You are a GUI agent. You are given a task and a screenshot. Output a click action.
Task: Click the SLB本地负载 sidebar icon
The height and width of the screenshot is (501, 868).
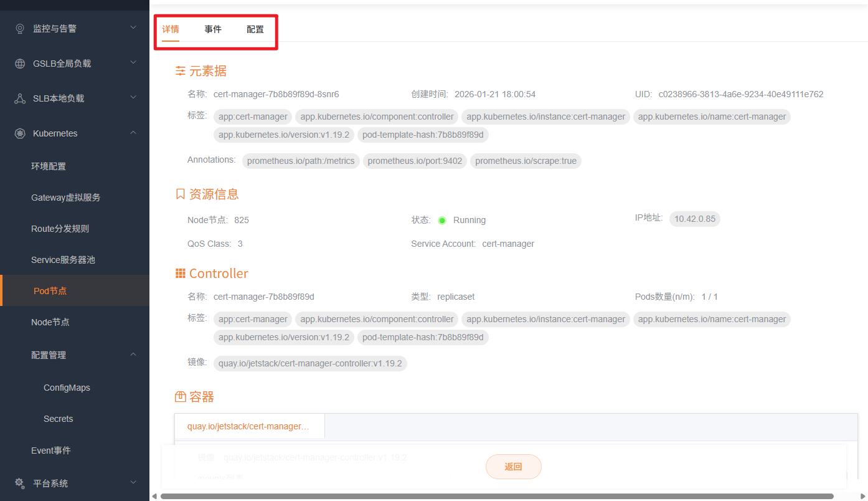pos(19,98)
